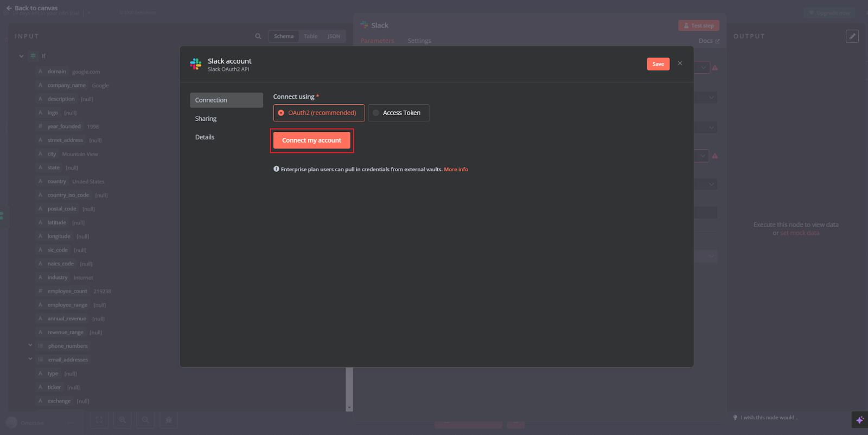The image size is (868, 435).
Task: Open the Sharing section
Action: pyautogui.click(x=206, y=119)
